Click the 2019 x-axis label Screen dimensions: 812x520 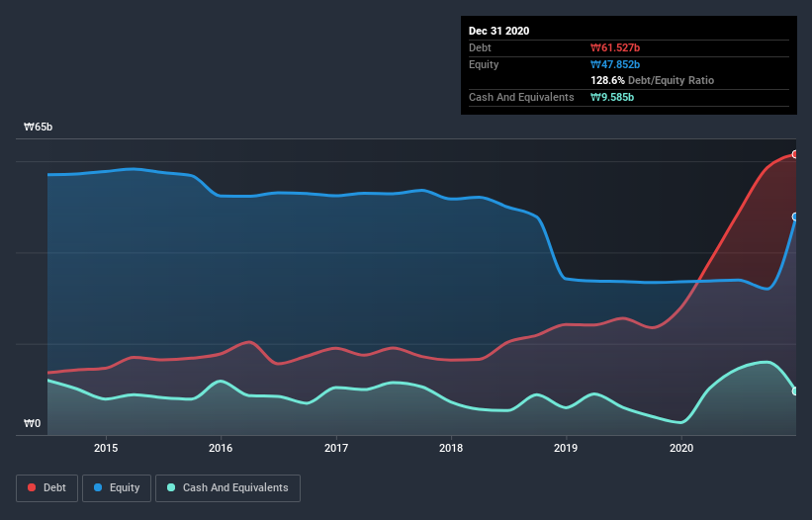point(566,448)
